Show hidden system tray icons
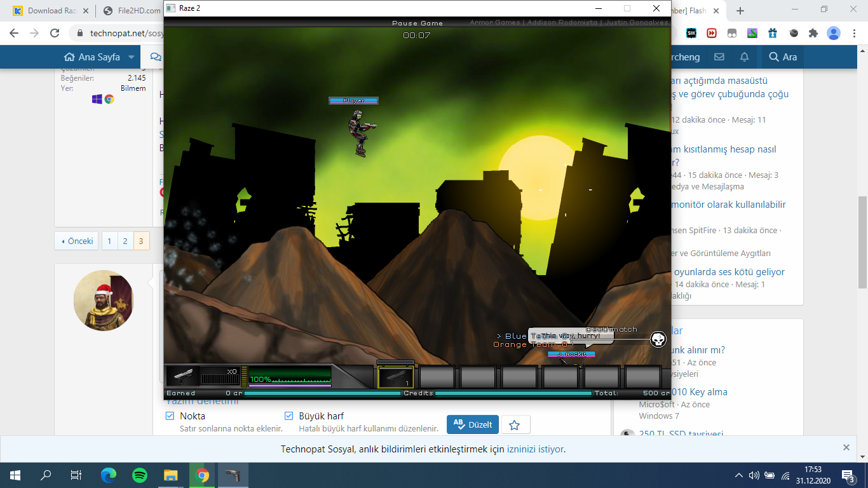Screen dimensions: 868x488 738,475
